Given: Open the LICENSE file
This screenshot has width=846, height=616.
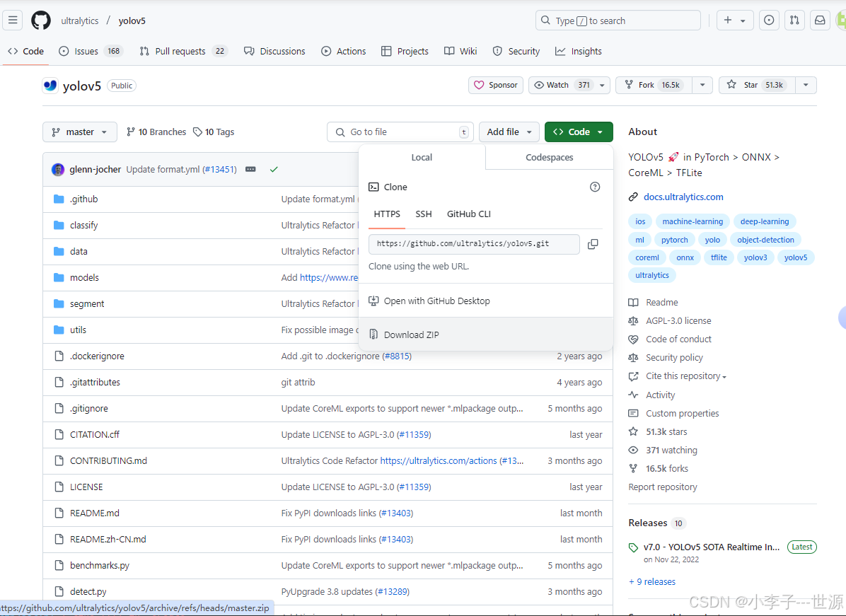Looking at the screenshot, I should pyautogui.click(x=86, y=487).
